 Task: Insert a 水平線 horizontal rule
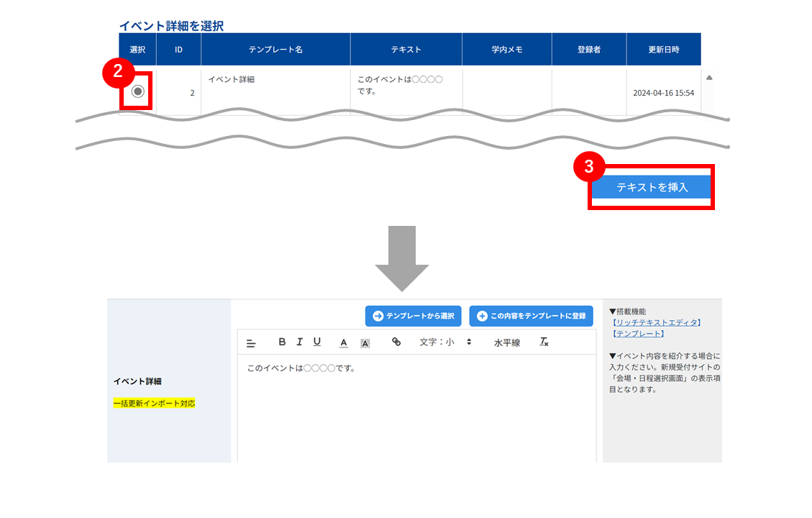tap(507, 342)
